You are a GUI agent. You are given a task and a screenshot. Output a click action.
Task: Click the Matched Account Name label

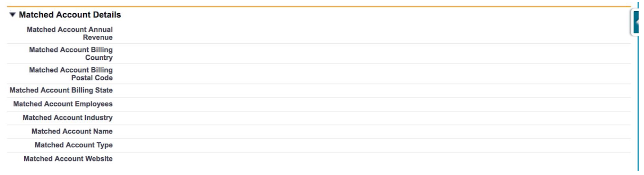(x=72, y=131)
